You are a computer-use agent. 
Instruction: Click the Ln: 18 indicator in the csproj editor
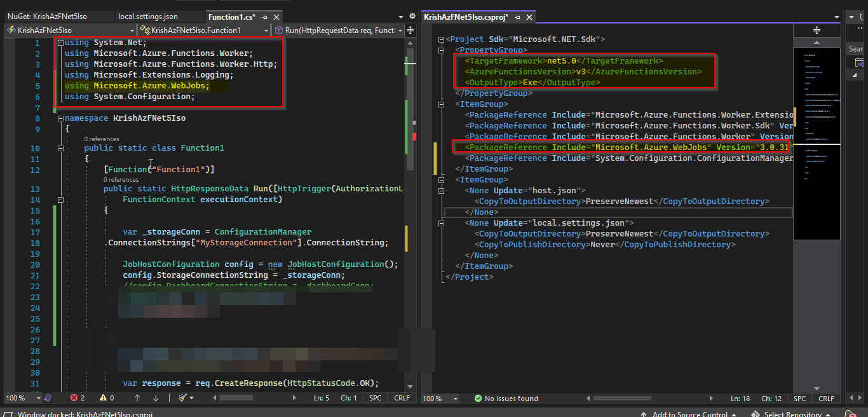pyautogui.click(x=741, y=399)
